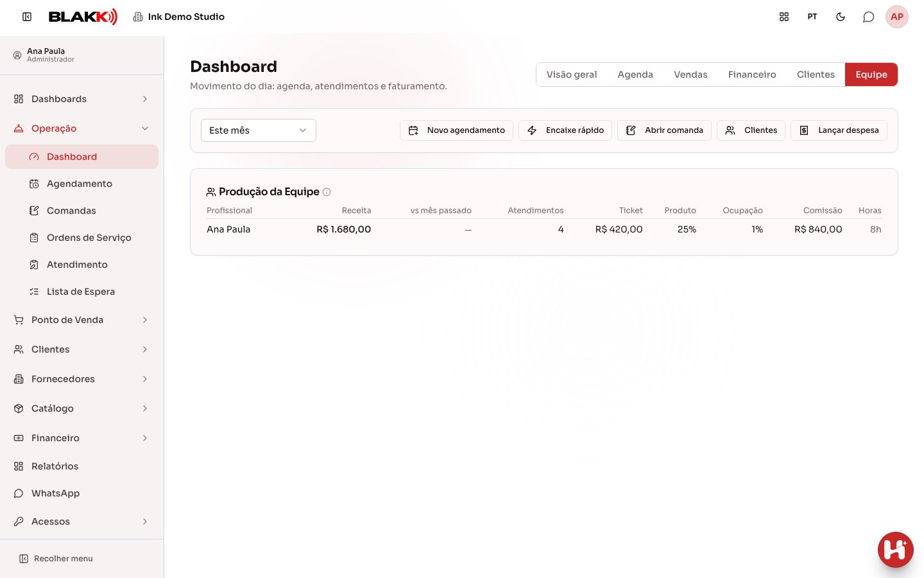Click the Novo agendamento button
The image size is (924, 578).
coord(456,130)
